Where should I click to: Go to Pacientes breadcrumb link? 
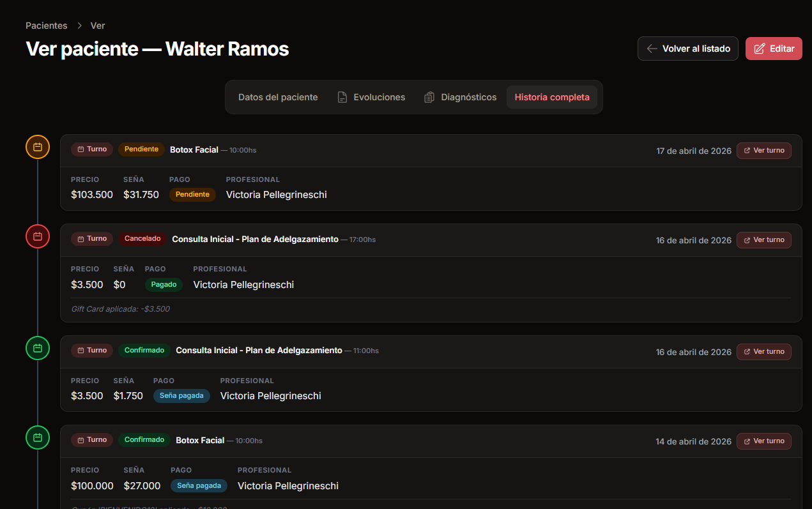pos(46,26)
